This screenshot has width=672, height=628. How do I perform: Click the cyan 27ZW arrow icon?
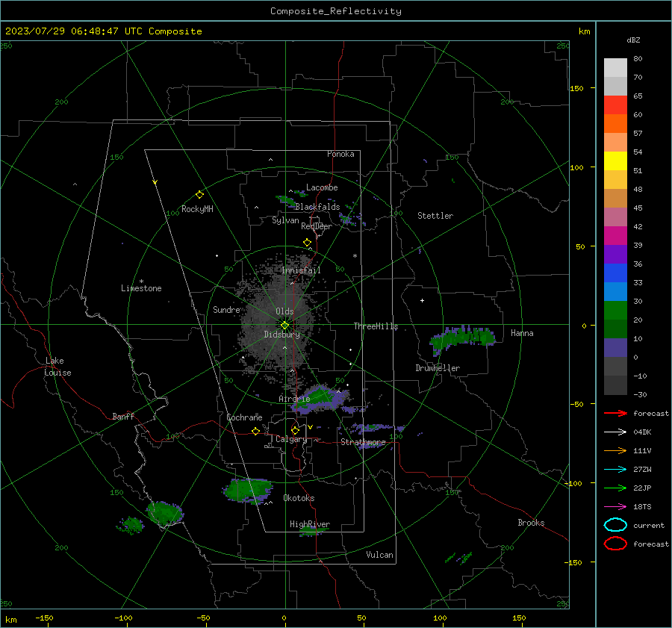(x=615, y=470)
